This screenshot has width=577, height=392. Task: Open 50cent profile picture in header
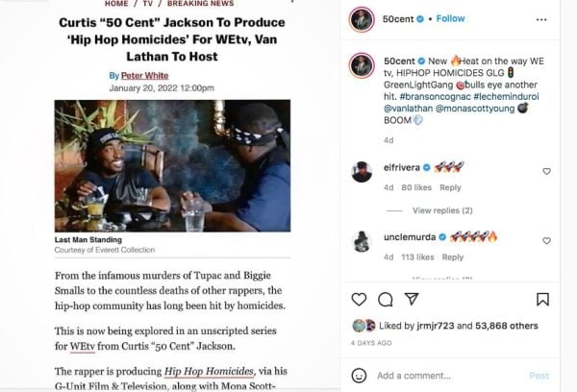(362, 19)
